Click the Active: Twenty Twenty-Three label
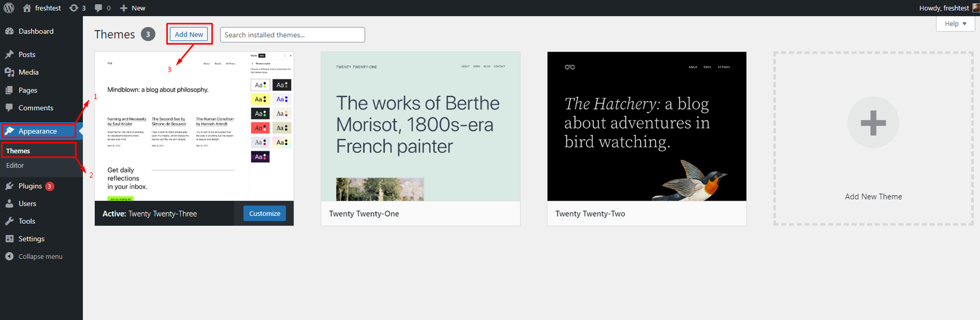This screenshot has height=320, width=980. [x=149, y=214]
